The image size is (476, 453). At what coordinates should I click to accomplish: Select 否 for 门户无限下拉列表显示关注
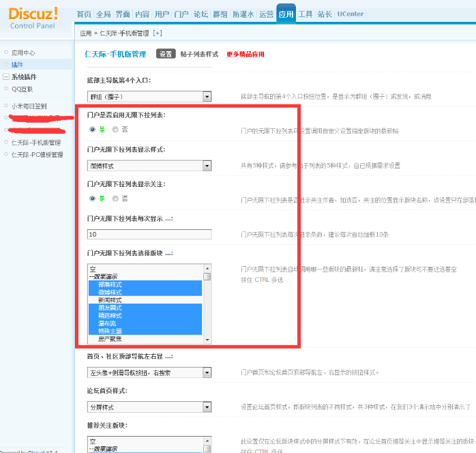tap(115, 199)
